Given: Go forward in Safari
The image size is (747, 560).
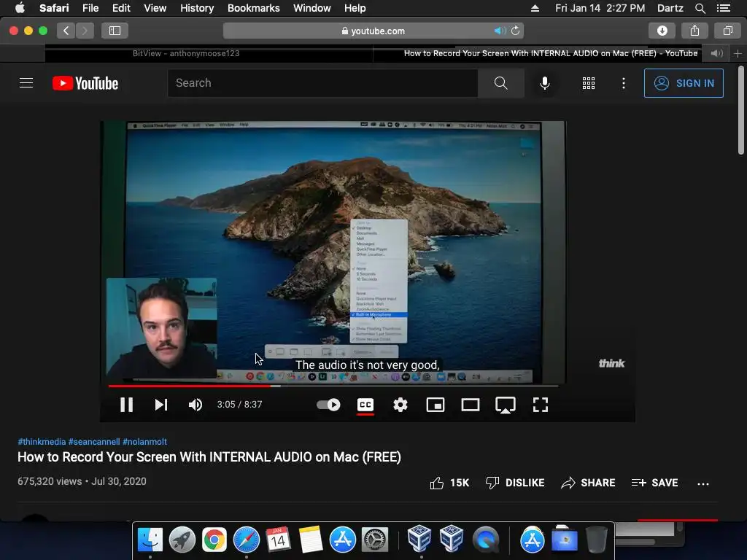Looking at the screenshot, I should [x=85, y=31].
